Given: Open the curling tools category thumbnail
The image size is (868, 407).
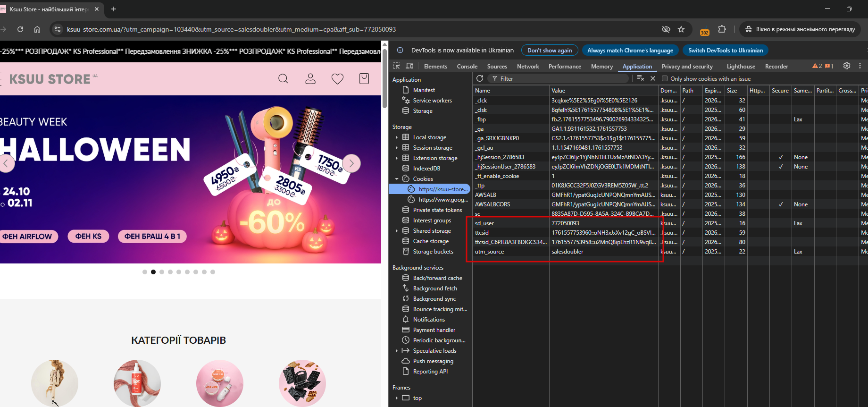Looking at the screenshot, I should coord(55,383).
